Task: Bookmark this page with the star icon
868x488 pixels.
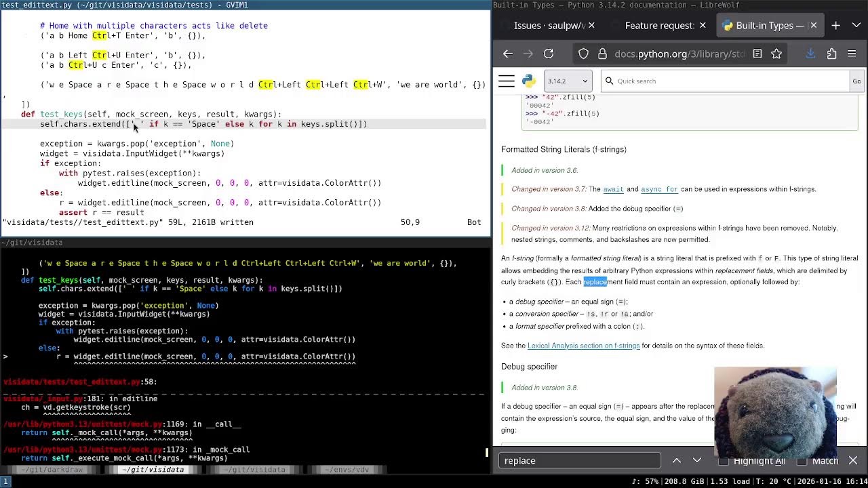Action: point(776,54)
